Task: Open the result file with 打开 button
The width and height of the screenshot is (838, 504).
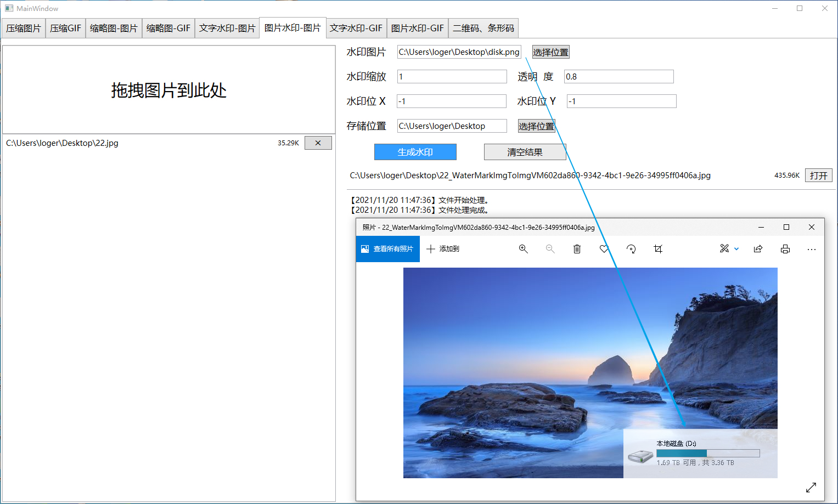Action: coord(819,175)
